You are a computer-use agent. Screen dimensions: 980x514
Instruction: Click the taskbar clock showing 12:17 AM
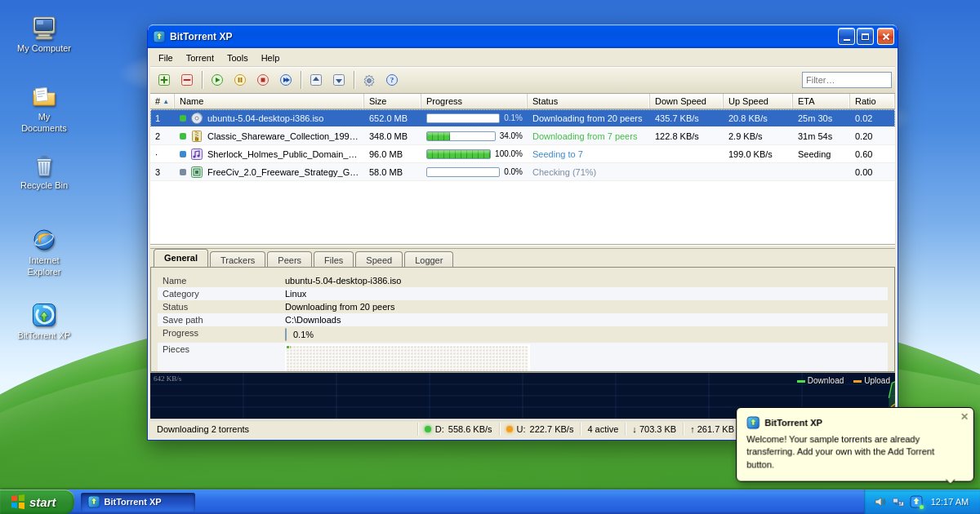click(950, 502)
